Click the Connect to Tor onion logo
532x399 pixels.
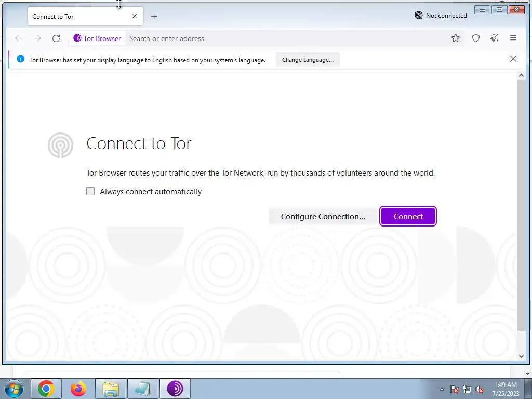60,145
